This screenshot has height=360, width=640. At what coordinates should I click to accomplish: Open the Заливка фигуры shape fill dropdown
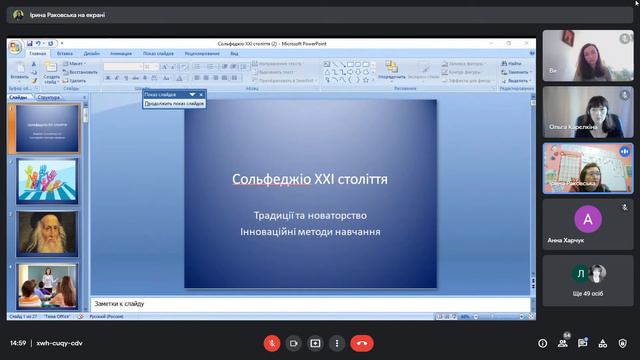coord(463,64)
